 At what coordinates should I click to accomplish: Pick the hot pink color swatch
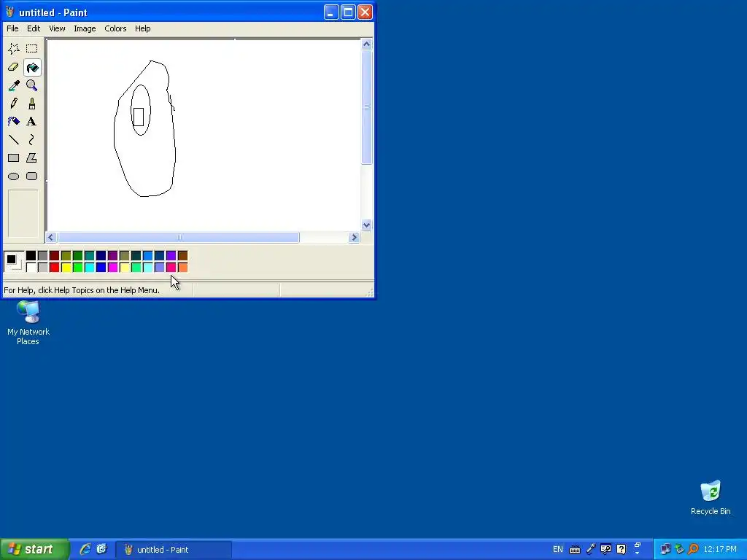(171, 267)
